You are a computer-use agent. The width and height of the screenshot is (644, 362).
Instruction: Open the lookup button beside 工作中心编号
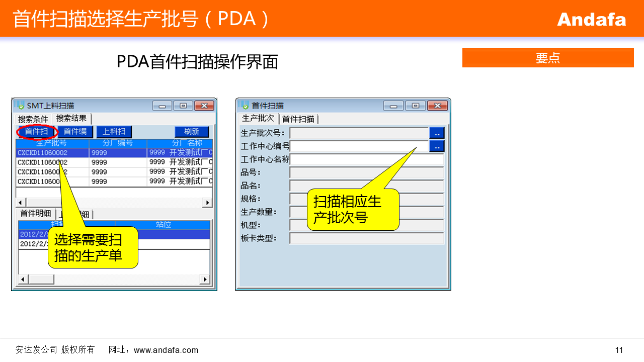point(437,146)
